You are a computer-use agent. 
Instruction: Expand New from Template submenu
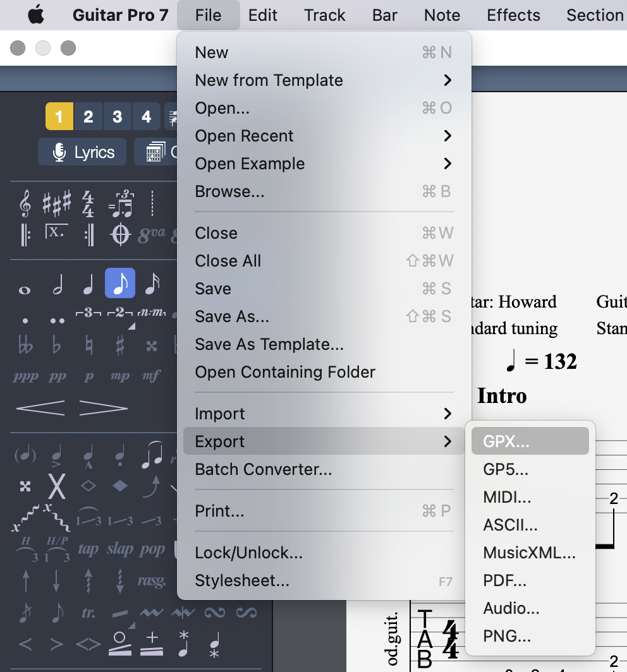[x=324, y=80]
